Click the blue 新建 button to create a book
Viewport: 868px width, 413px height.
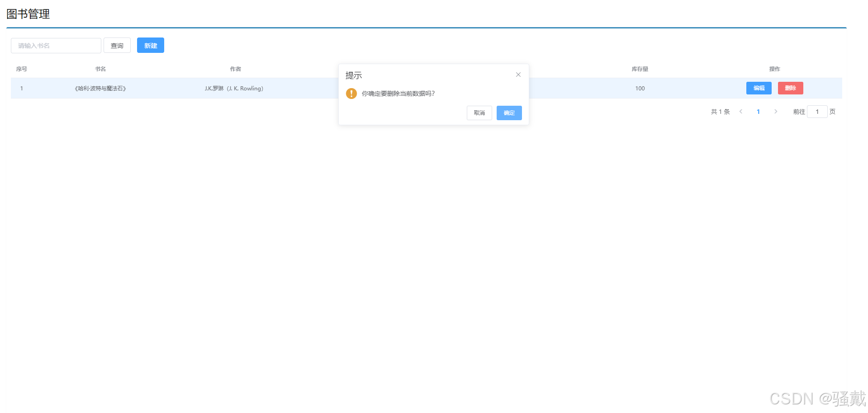pyautogui.click(x=150, y=45)
